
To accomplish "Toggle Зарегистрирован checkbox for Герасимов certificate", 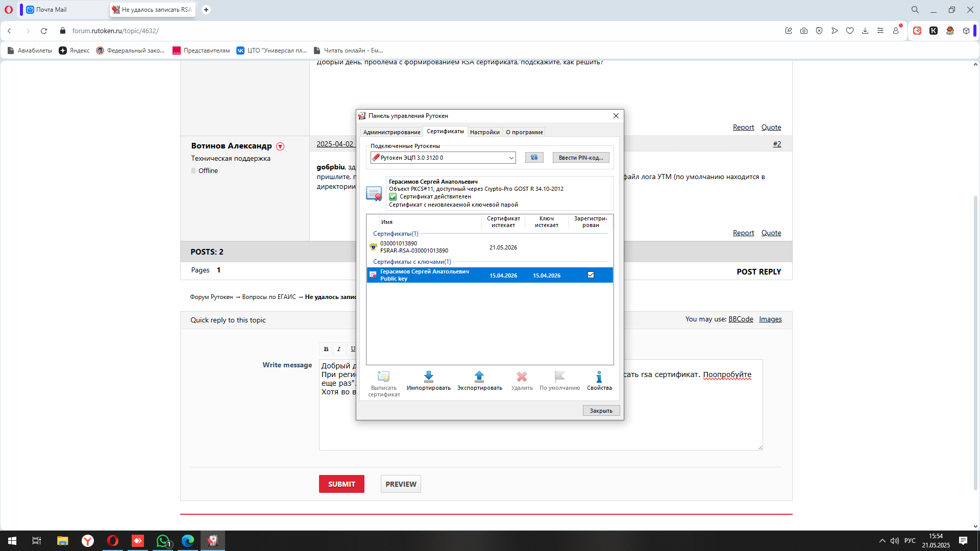I will coord(591,275).
